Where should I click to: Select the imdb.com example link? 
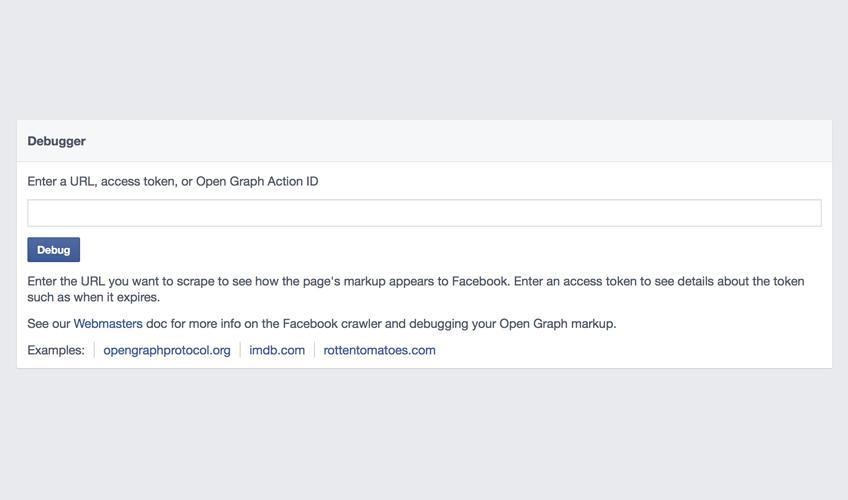[x=277, y=350]
